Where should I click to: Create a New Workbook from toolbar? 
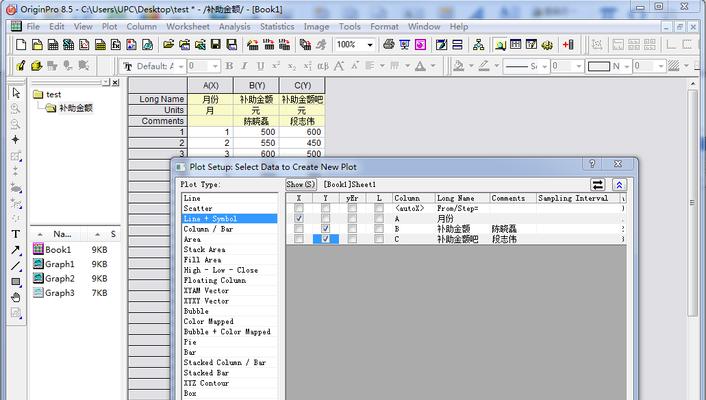53,45
